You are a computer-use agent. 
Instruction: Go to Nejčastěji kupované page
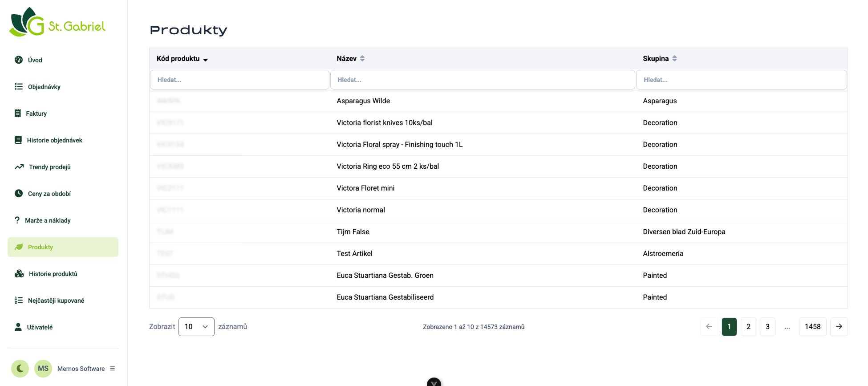(x=56, y=301)
